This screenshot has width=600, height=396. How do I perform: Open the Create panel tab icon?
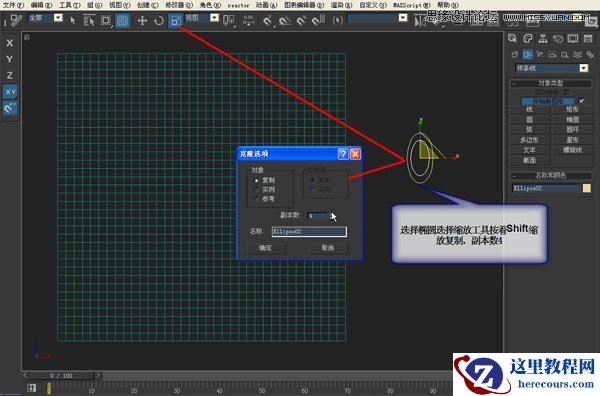pos(512,38)
